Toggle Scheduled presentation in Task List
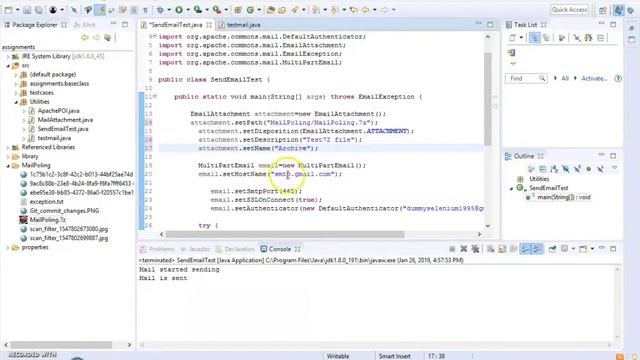The width and height of the screenshot is (640, 360). coord(546,38)
